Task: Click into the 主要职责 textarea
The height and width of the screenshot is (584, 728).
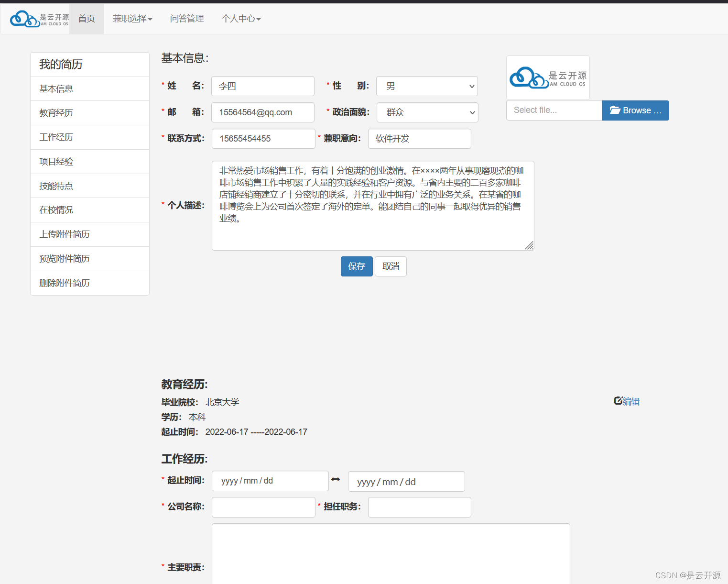Action: click(391, 554)
